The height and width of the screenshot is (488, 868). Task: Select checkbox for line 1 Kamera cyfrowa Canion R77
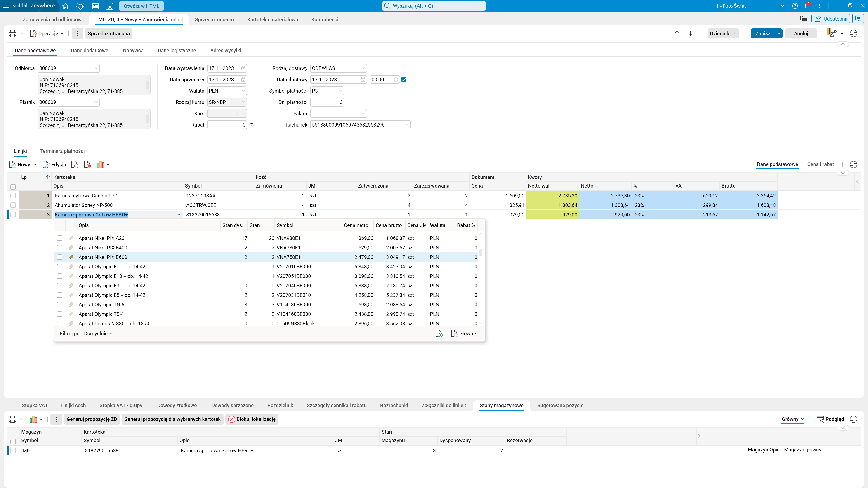[x=13, y=196]
